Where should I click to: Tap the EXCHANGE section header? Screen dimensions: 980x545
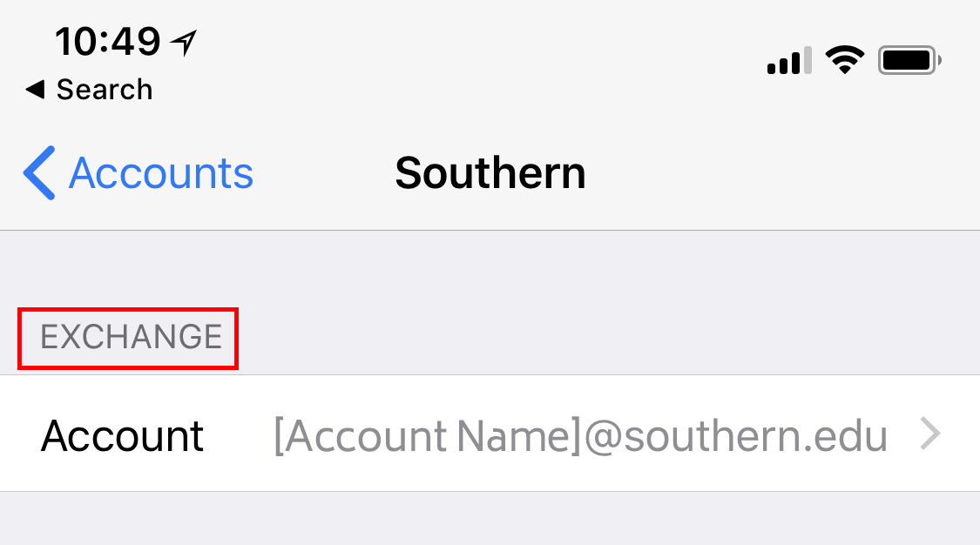tap(131, 337)
